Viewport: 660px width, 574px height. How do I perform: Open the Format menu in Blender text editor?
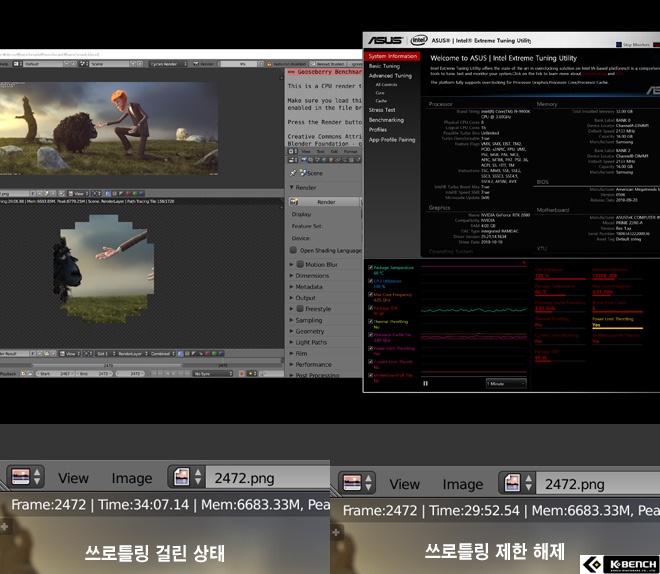350,151
